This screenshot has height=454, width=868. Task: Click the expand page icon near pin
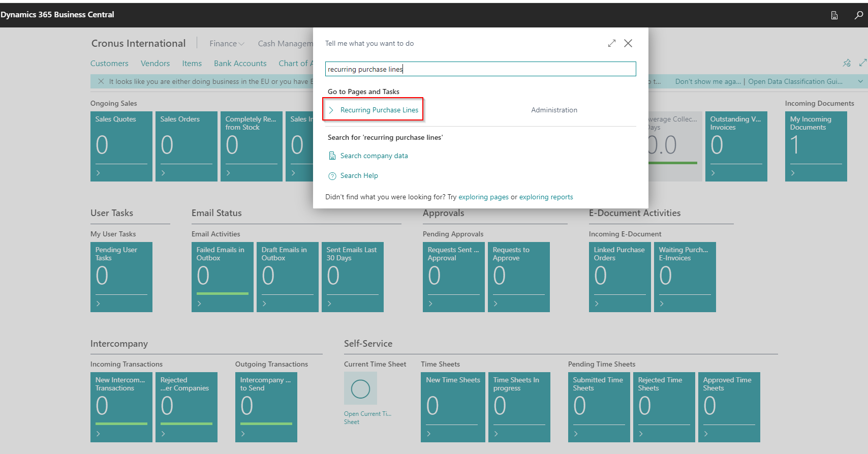coord(862,63)
